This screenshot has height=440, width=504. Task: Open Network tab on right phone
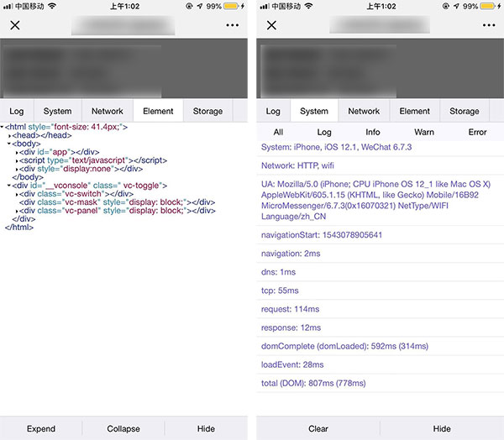tap(364, 111)
